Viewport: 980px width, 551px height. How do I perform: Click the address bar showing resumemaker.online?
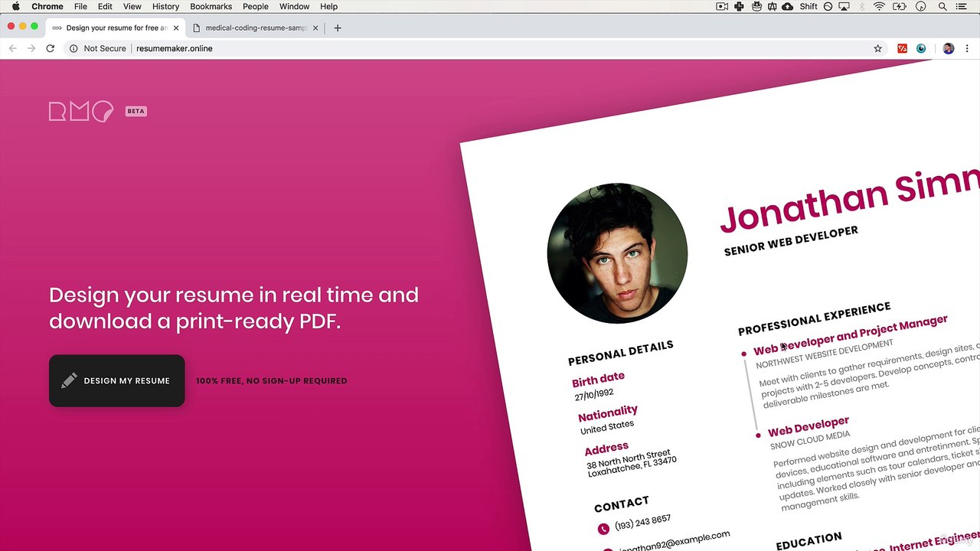tap(475, 48)
